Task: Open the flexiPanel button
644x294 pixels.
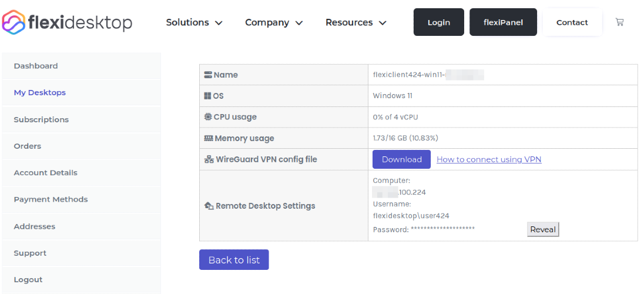Action: click(x=503, y=22)
